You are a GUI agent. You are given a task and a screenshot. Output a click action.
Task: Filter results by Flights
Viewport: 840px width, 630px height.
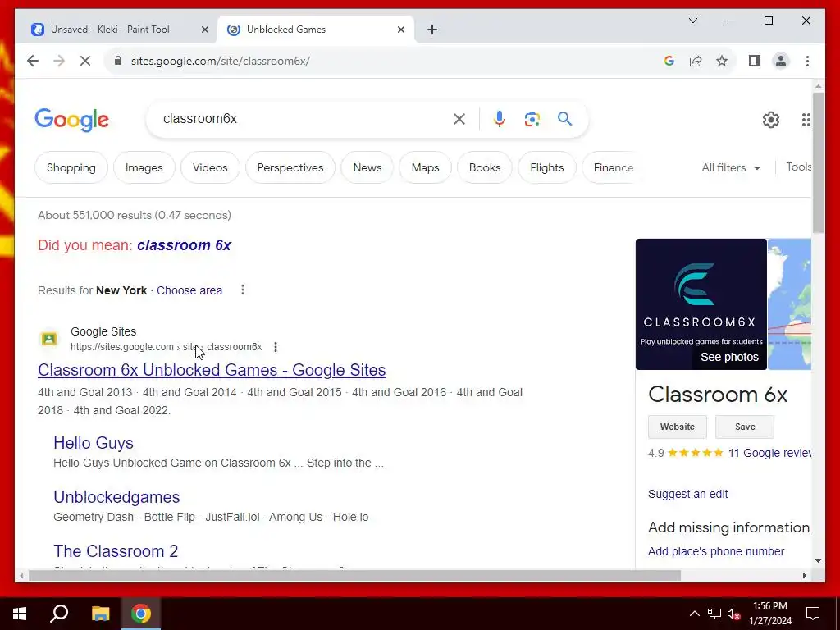point(547,167)
